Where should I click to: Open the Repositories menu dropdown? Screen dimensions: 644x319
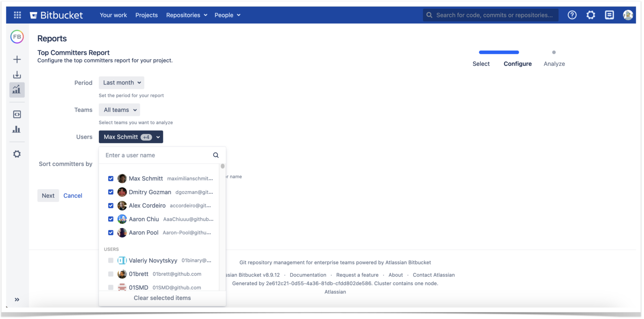pos(186,15)
